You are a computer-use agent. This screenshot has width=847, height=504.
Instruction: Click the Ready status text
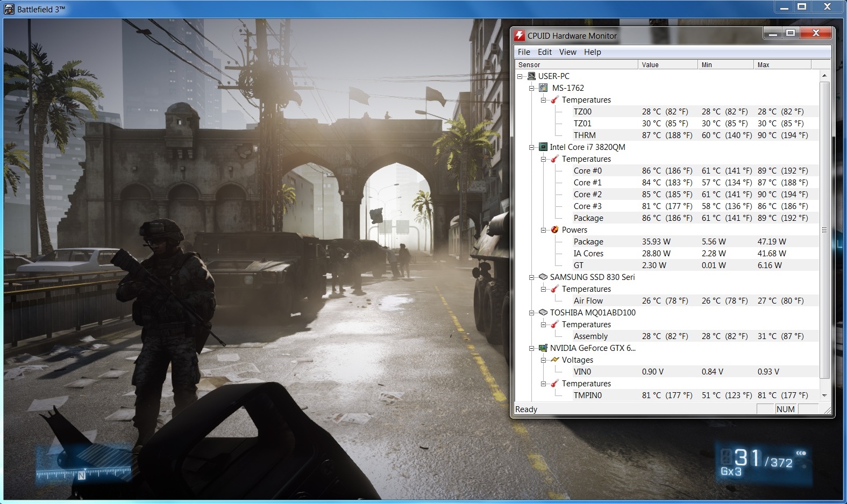pyautogui.click(x=526, y=409)
